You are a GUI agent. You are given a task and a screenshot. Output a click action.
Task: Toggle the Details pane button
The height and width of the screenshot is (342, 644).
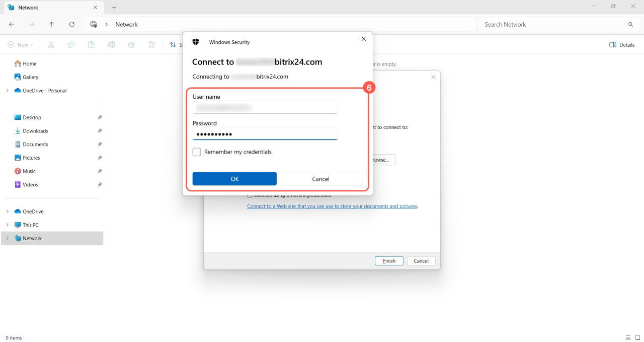pos(622,45)
